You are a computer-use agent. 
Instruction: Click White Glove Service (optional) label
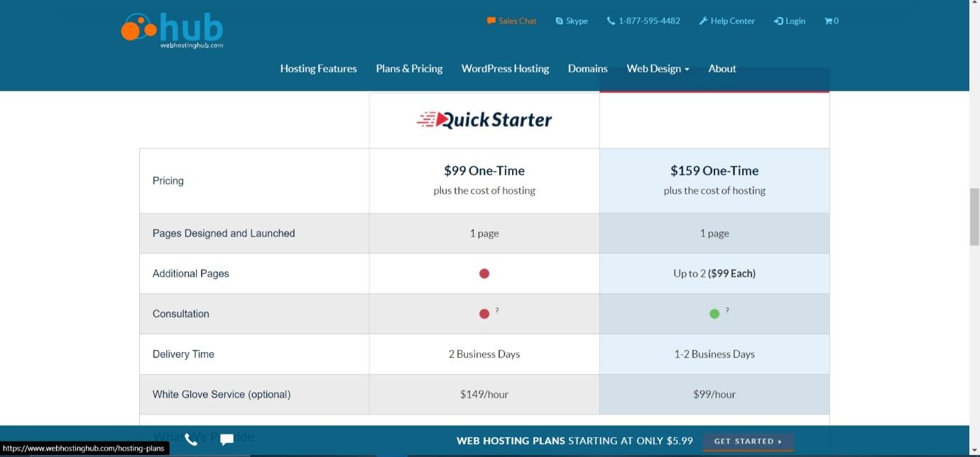(222, 395)
